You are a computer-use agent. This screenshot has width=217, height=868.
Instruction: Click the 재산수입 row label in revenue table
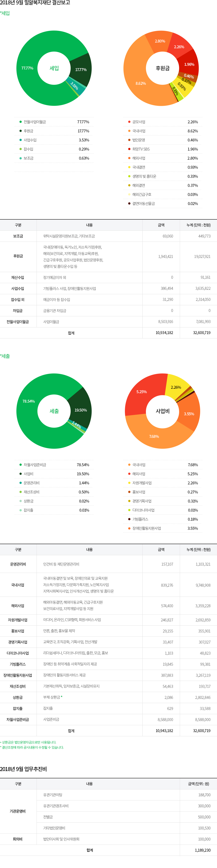coord(18,278)
